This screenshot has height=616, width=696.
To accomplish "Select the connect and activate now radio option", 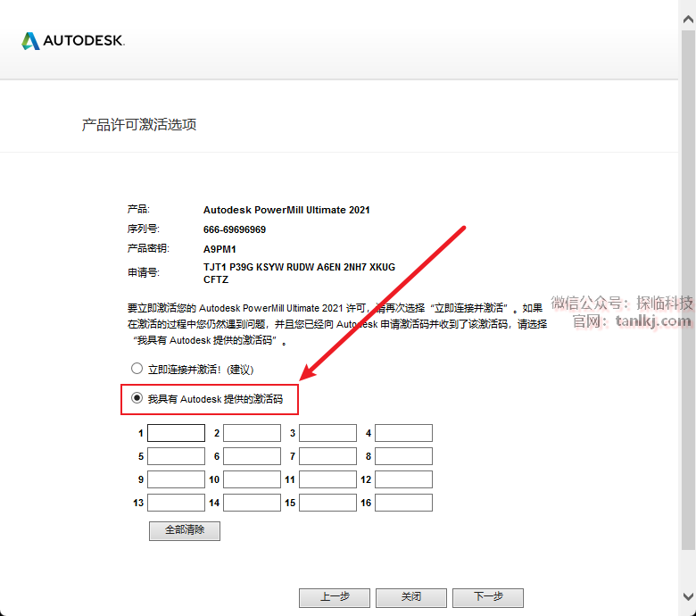I will click(137, 369).
